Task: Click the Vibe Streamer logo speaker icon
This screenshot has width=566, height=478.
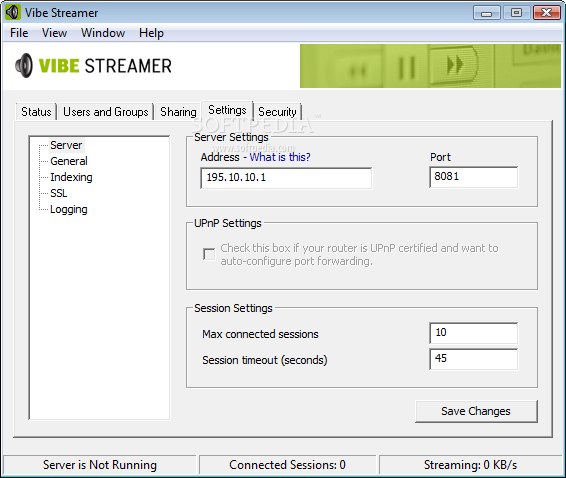Action: 24,66
